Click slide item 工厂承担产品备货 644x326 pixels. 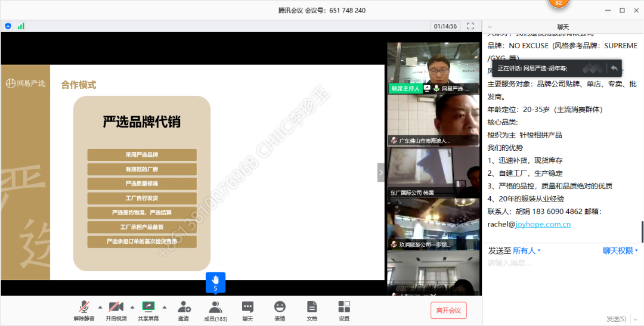click(x=142, y=227)
